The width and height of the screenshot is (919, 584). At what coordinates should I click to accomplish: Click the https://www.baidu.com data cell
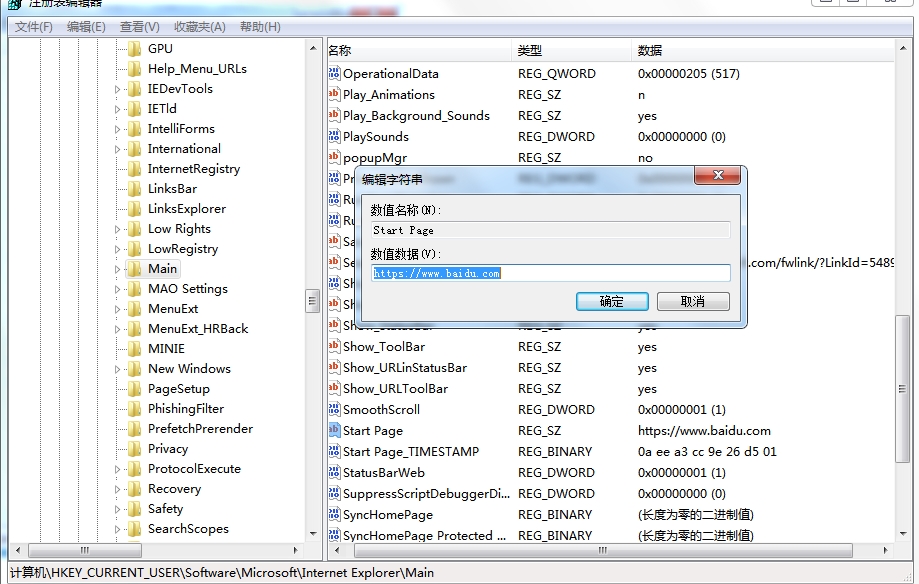704,430
